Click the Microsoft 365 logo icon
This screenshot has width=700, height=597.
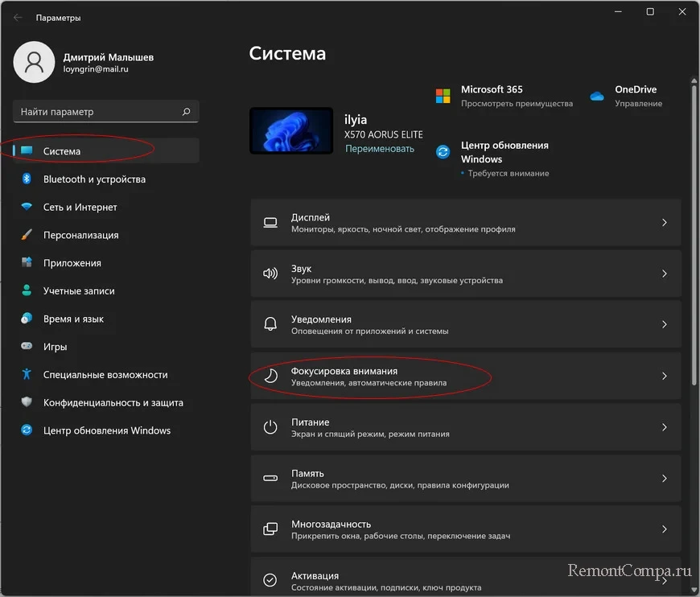tap(443, 96)
